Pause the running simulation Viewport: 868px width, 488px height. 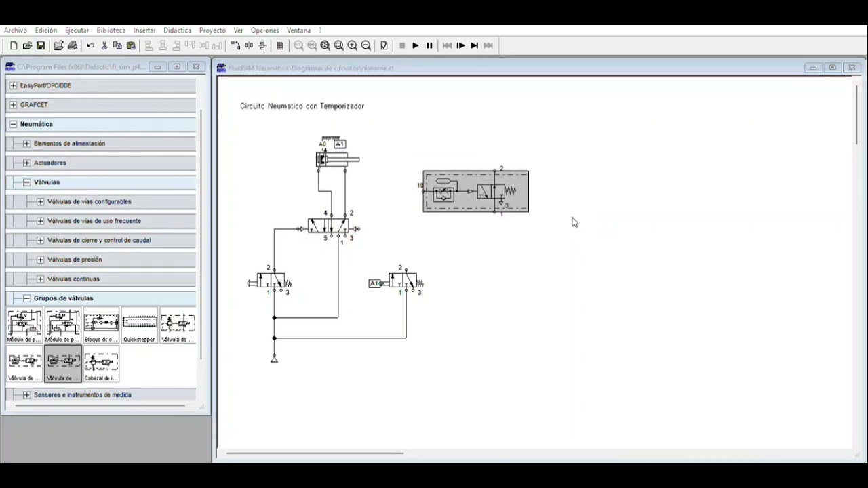[429, 45]
